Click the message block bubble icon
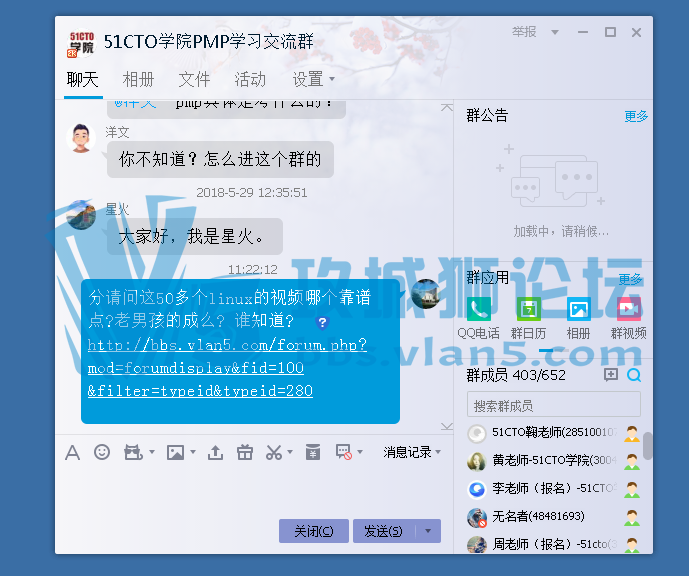This screenshot has height=576, width=689. 344,452
